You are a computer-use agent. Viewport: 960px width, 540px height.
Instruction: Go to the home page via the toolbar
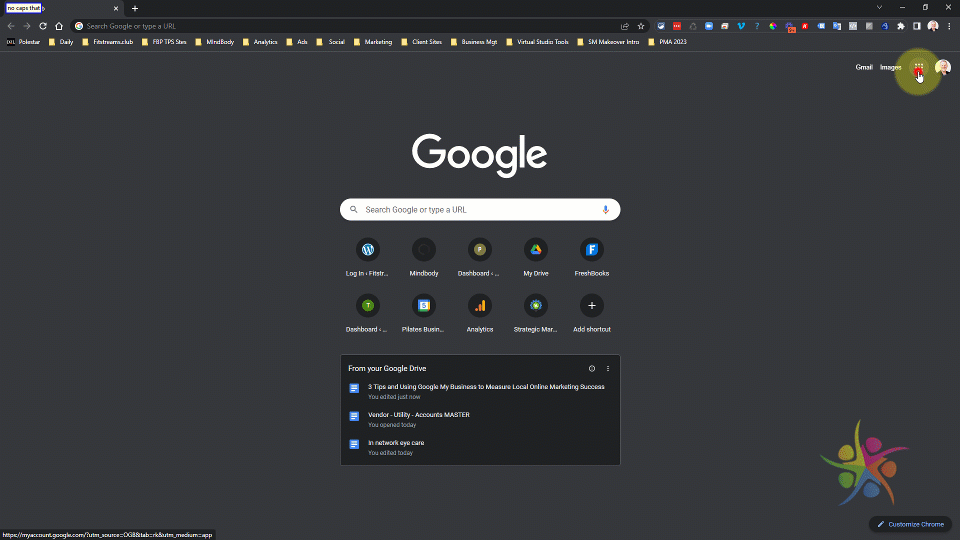coord(59,26)
